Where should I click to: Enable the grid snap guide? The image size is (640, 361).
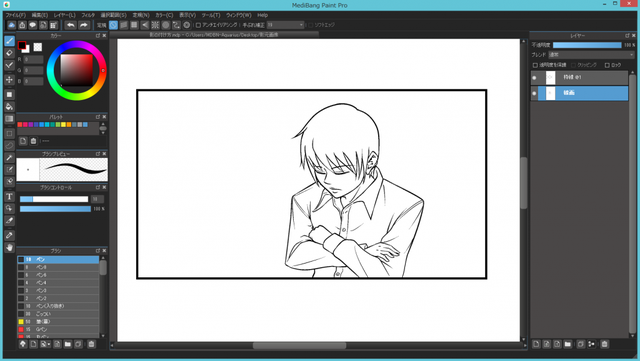tap(134, 25)
